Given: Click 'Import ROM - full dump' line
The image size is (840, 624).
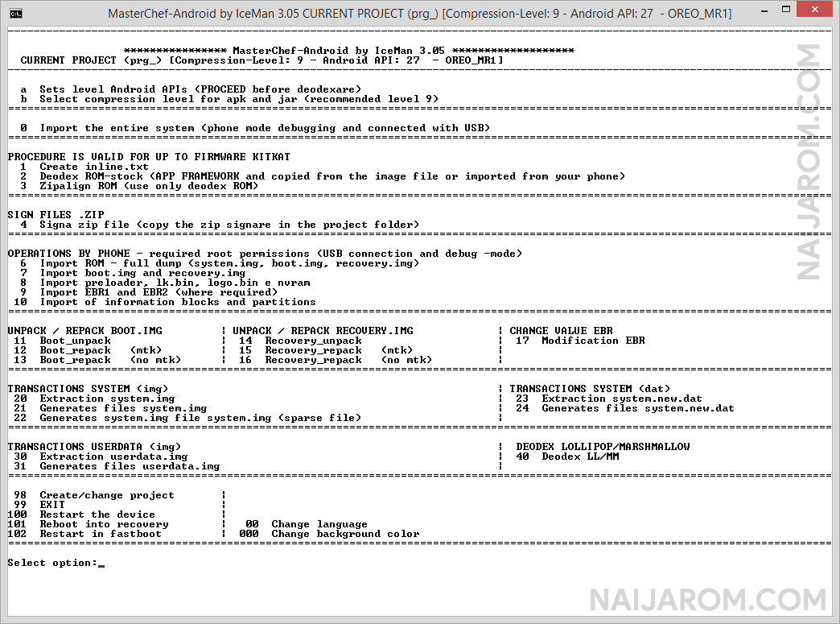Looking at the screenshot, I should coord(220,263).
